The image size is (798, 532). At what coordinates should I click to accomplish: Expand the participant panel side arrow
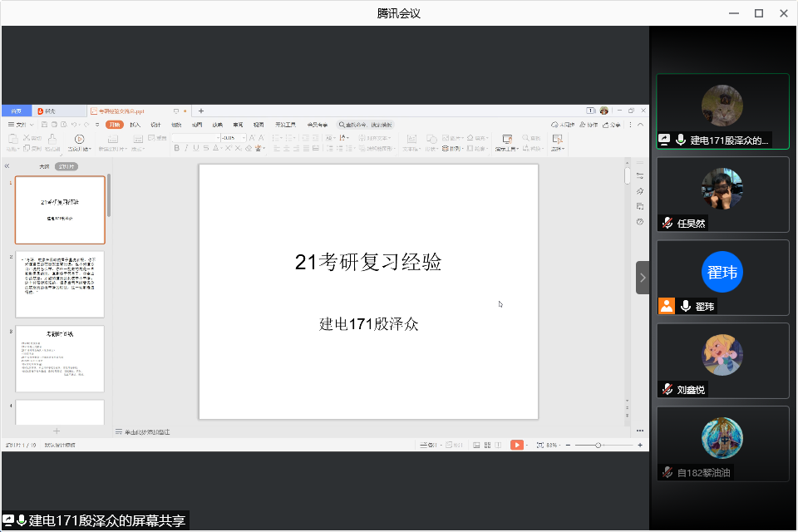(642, 278)
